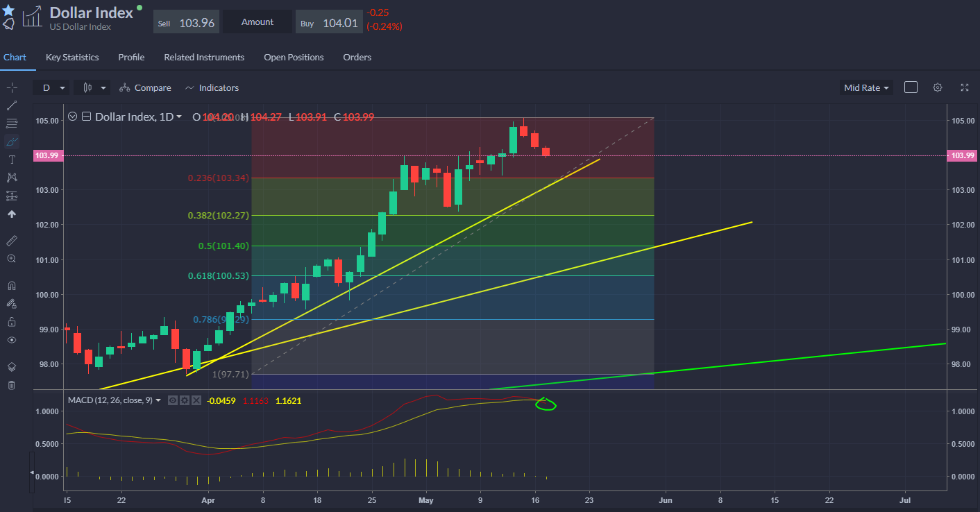
Task: Click the MACD value 1.1621
Action: pyautogui.click(x=289, y=400)
